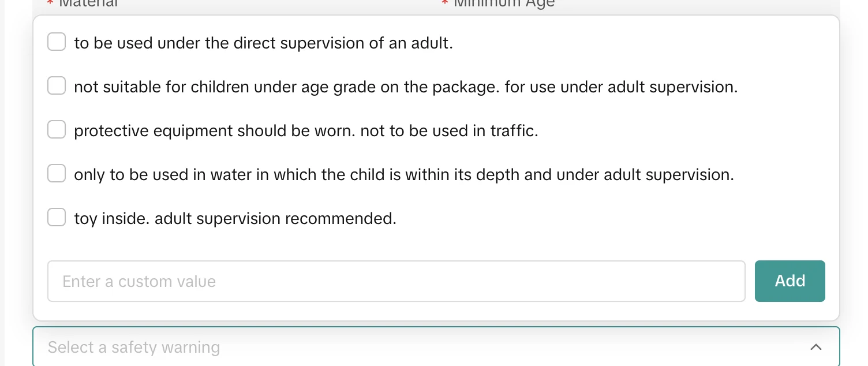Tick the 'not suitable for children' checkbox

57,86
